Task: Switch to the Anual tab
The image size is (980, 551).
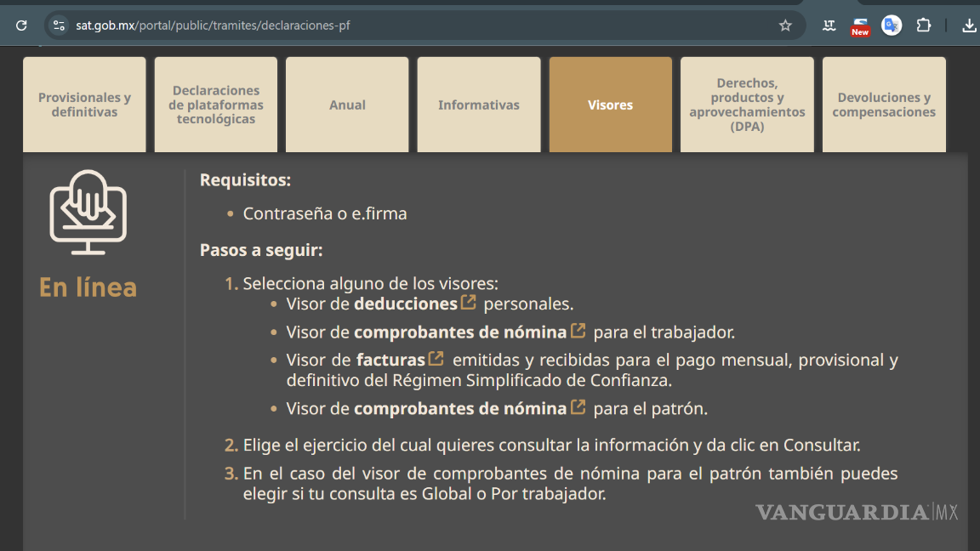Action: click(347, 104)
